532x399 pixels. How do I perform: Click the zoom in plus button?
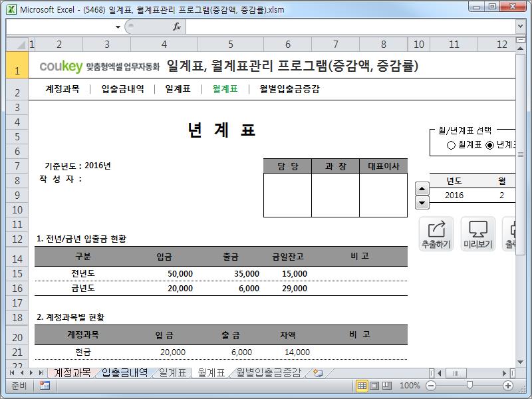(508, 386)
